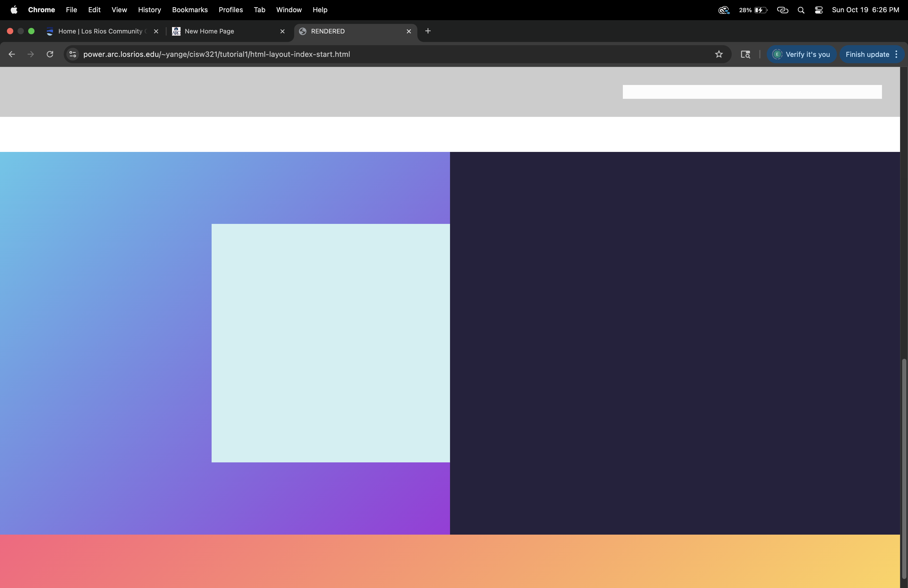Click the Google Lens search icon

coord(745,54)
